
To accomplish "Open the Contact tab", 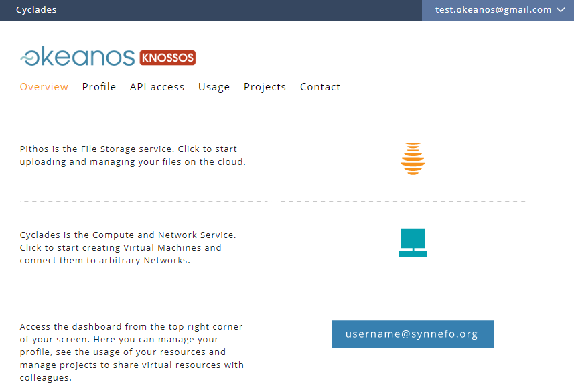I will pyautogui.click(x=320, y=86).
